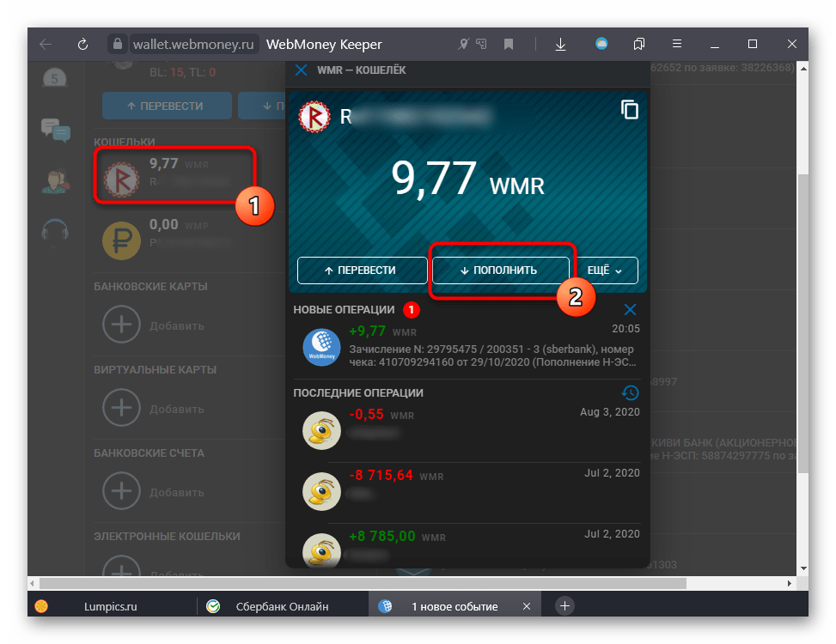The width and height of the screenshot is (836, 644).
Task: Close the WMR wallet panel
Action: pos(301,70)
